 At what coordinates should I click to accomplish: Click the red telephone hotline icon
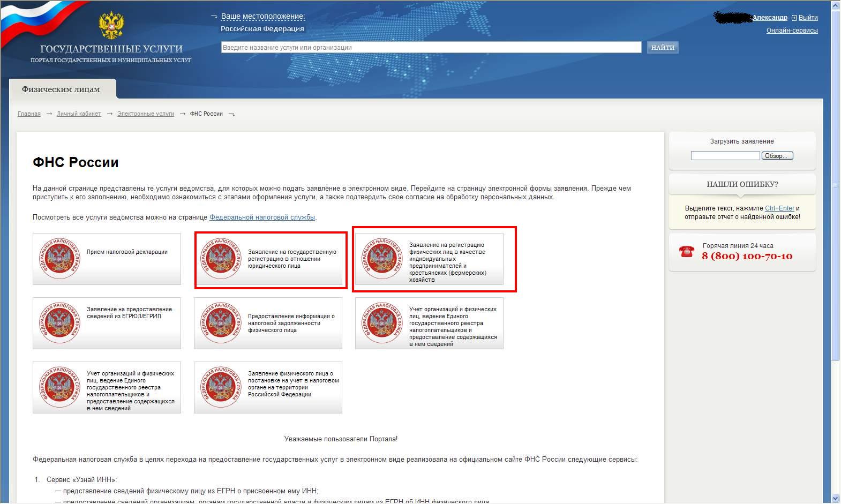(x=686, y=251)
